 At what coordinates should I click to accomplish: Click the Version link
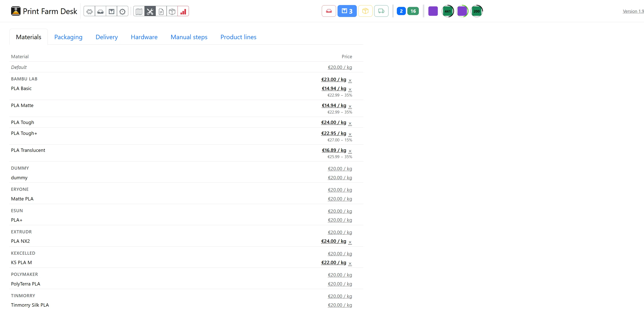coord(633,11)
